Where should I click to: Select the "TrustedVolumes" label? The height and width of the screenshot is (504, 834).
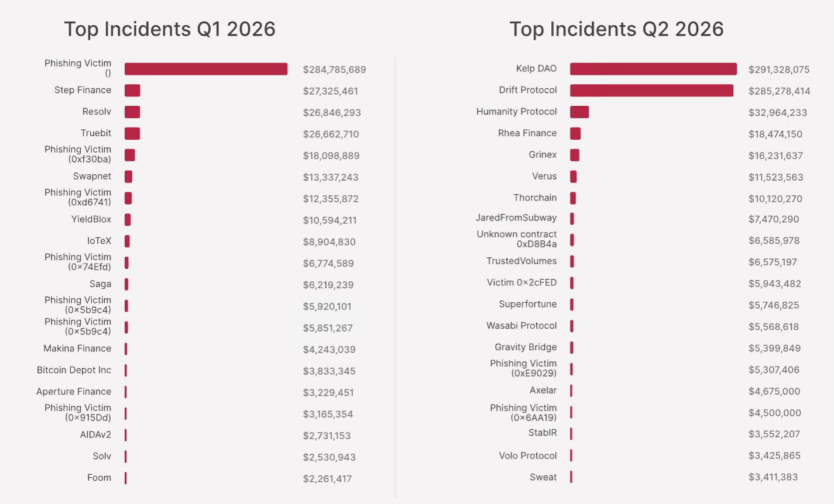click(x=521, y=261)
